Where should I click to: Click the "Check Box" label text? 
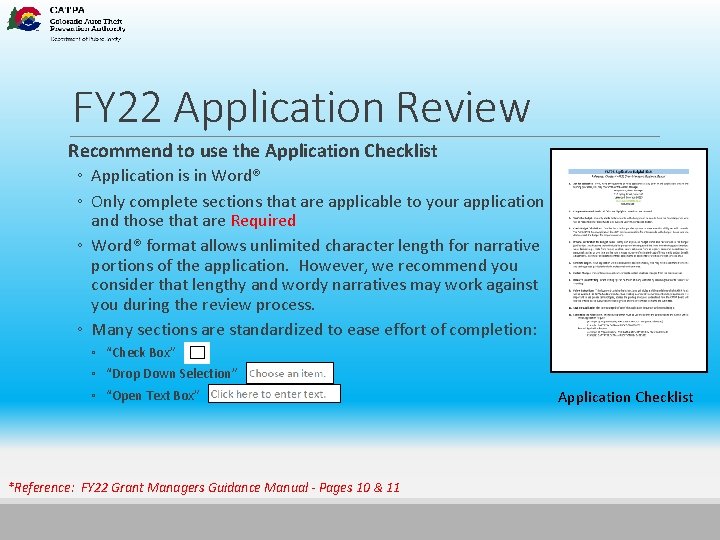[141, 353]
